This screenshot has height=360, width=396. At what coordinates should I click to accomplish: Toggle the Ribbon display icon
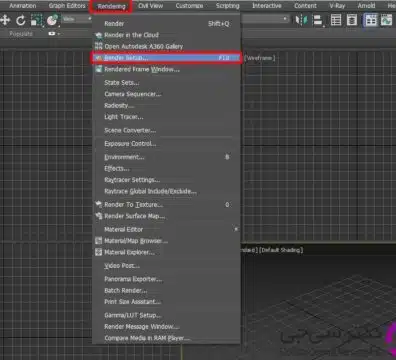tap(371, 20)
